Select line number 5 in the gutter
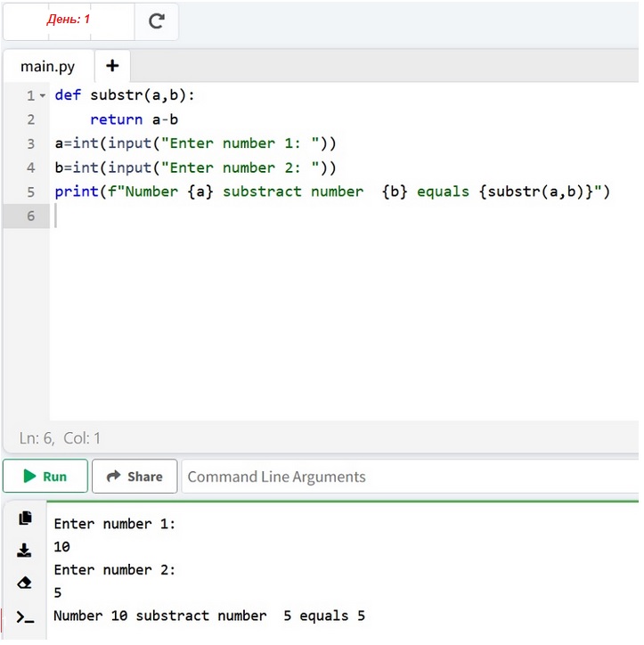 tap(31, 192)
